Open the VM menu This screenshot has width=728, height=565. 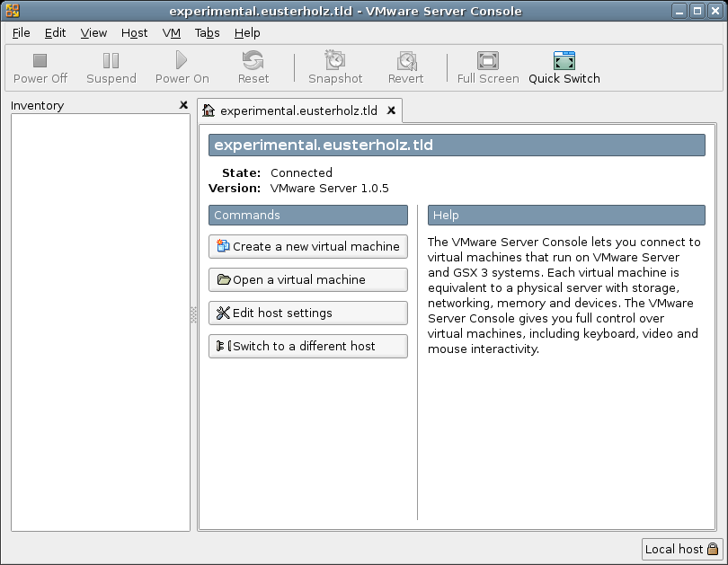pos(172,32)
